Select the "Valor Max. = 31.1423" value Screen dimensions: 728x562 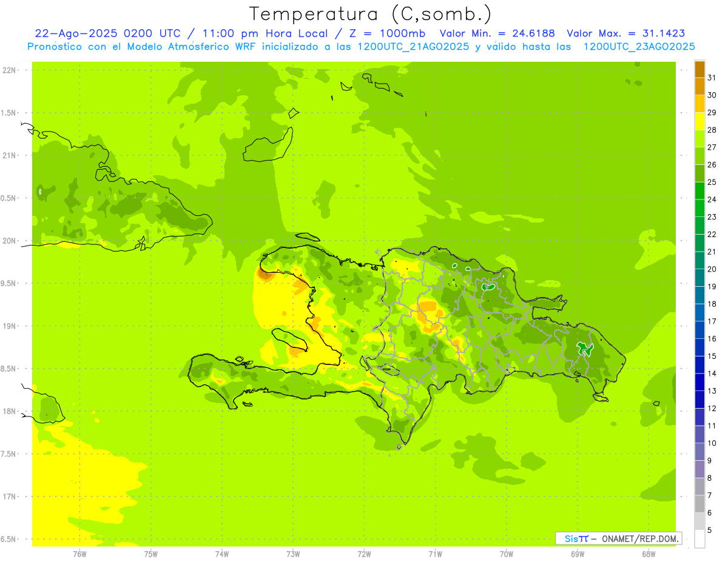[x=626, y=34]
